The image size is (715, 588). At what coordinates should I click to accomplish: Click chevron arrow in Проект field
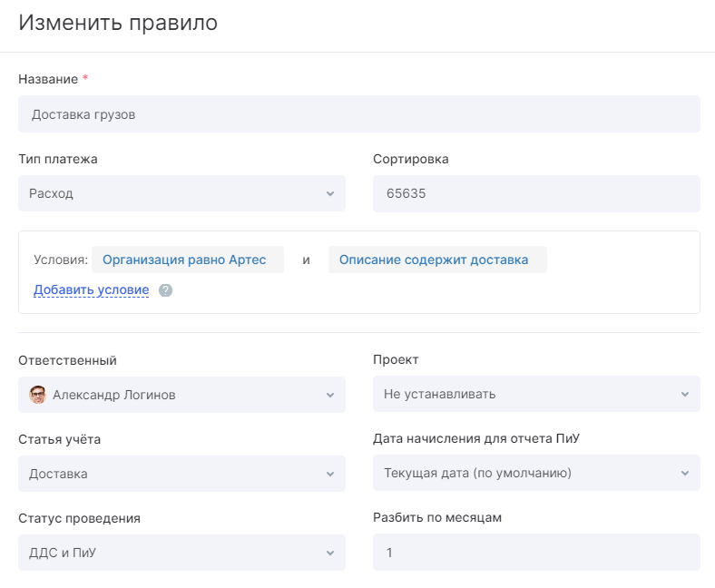point(685,394)
